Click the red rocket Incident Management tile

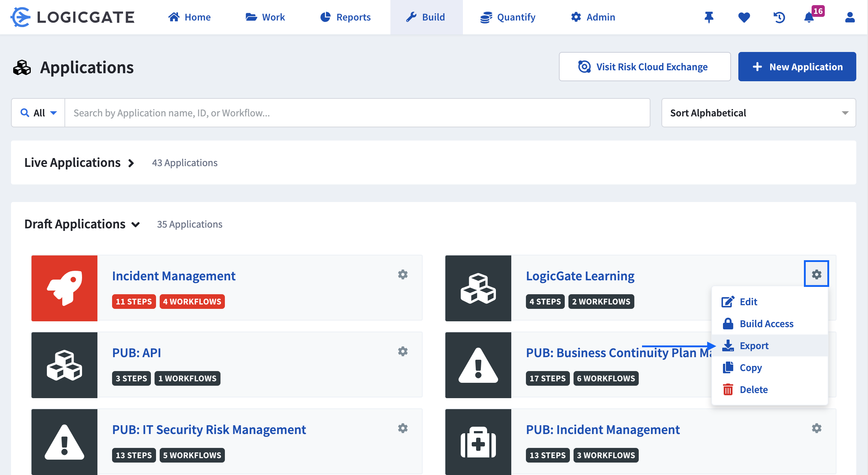(64, 288)
